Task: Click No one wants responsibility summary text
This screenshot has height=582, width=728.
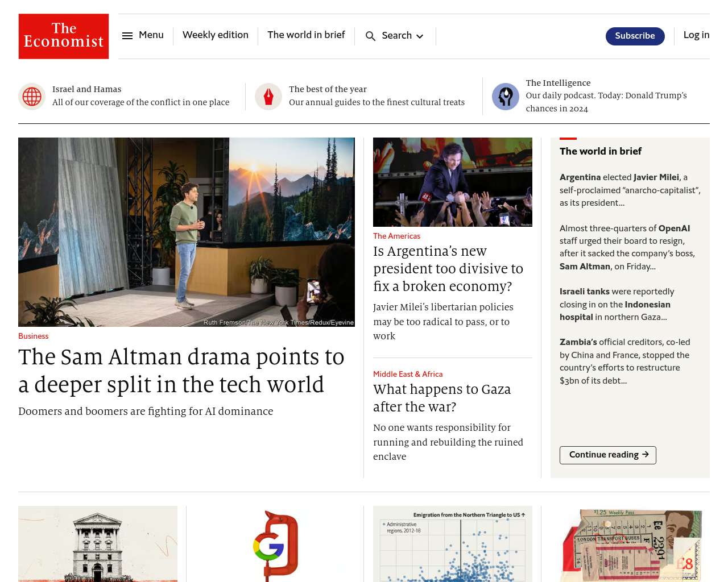Action: [x=448, y=442]
